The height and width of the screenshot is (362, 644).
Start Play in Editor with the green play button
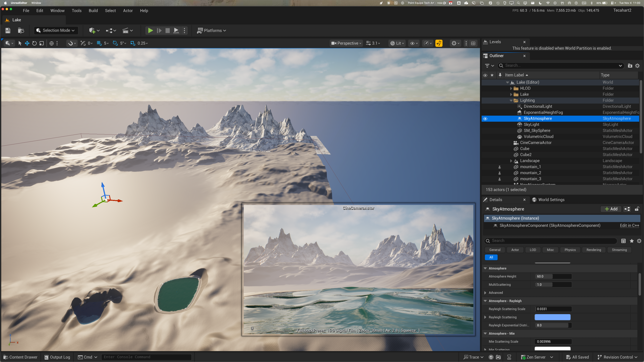coord(150,30)
